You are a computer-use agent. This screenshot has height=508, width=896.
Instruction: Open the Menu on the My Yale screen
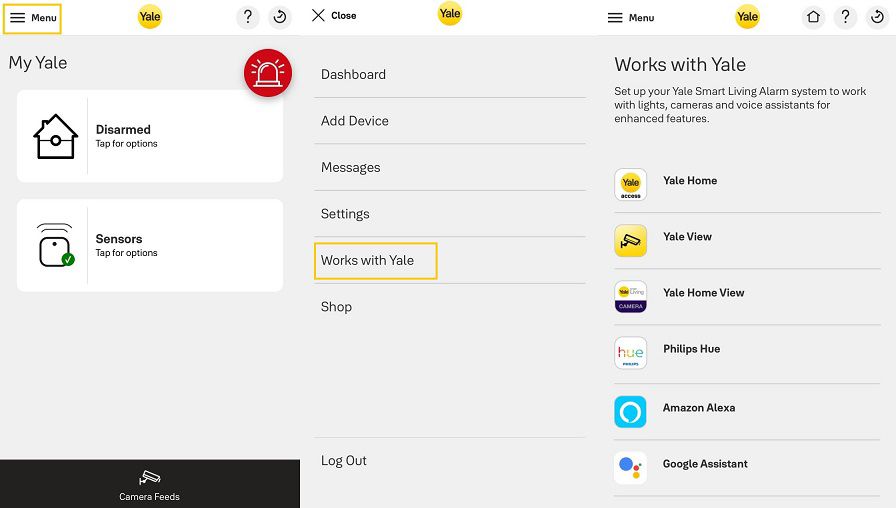tap(33, 18)
